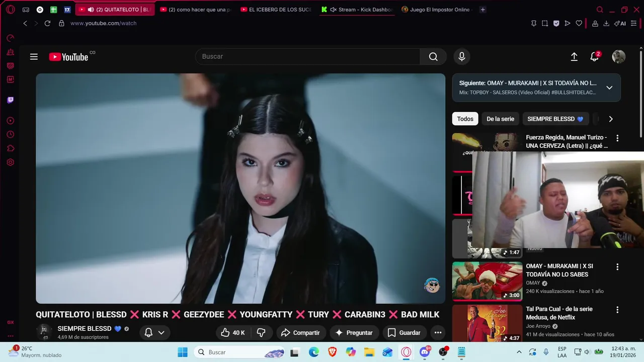The image size is (644, 362).
Task: Open the YouTube hamburger guide menu
Action: point(34,57)
